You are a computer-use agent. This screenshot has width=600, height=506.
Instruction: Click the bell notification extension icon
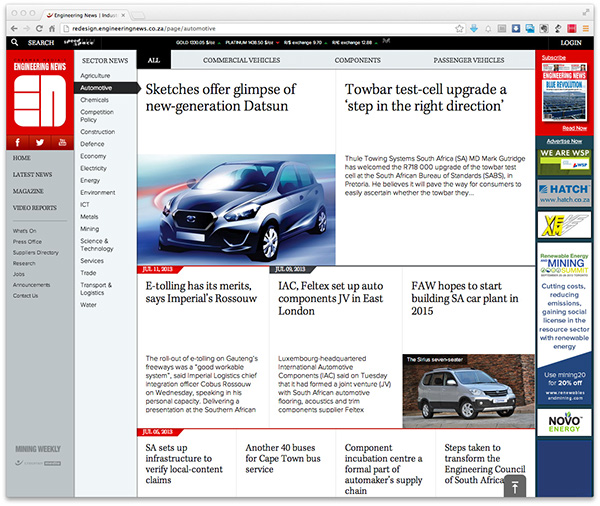pos(488,28)
